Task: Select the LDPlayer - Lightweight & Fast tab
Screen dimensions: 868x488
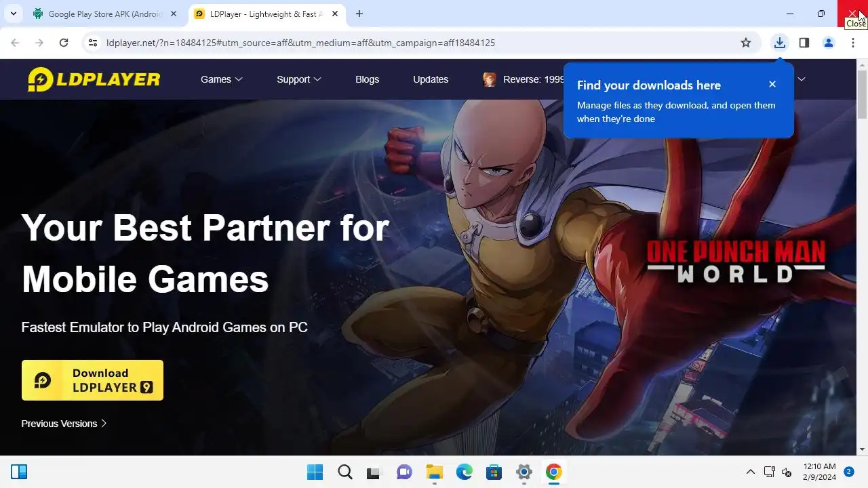Action: click(266, 14)
